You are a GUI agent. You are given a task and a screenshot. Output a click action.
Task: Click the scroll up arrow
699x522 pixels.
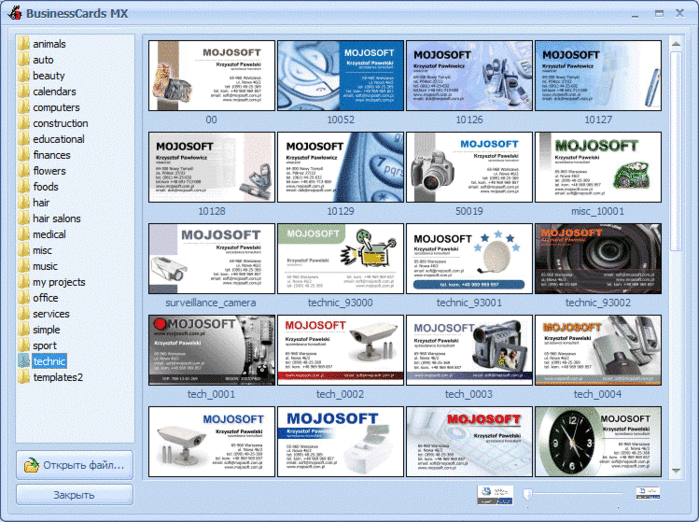[x=676, y=44]
